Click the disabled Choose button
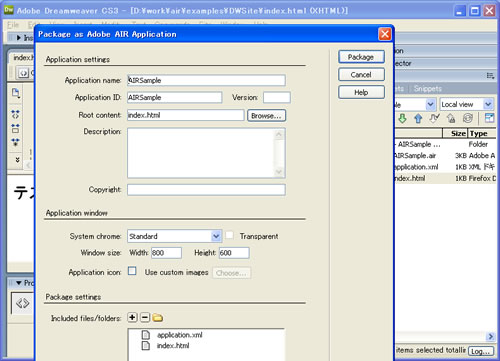The height and width of the screenshot is (361, 500). (231, 273)
